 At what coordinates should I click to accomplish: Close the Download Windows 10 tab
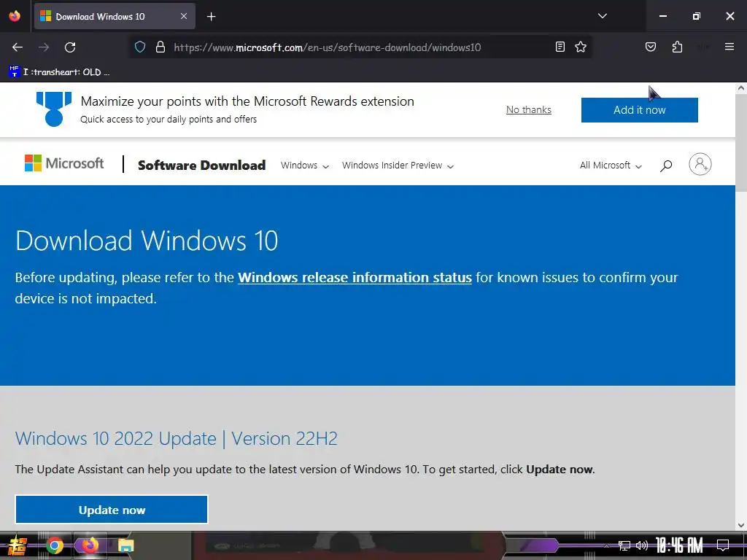pos(184,16)
